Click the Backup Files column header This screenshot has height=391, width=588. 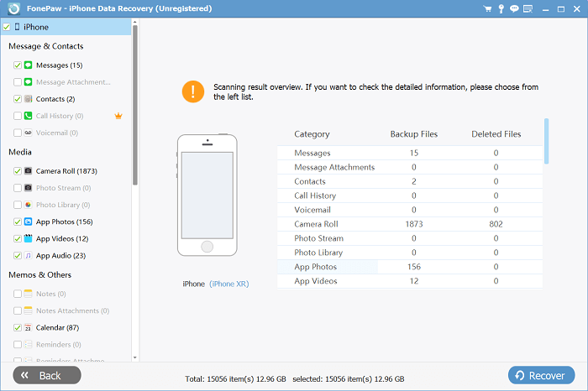click(414, 134)
